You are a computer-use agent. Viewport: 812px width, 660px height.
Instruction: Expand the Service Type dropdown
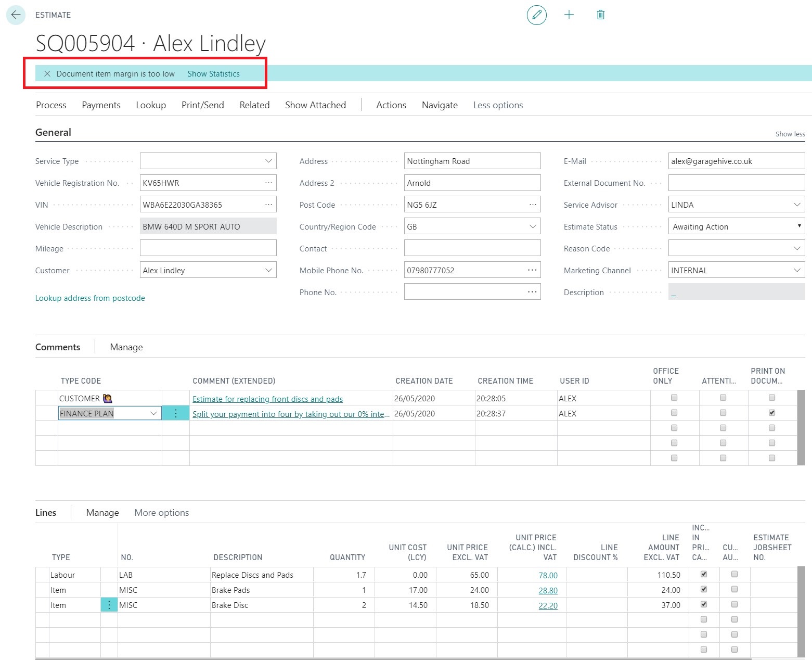[268, 161]
